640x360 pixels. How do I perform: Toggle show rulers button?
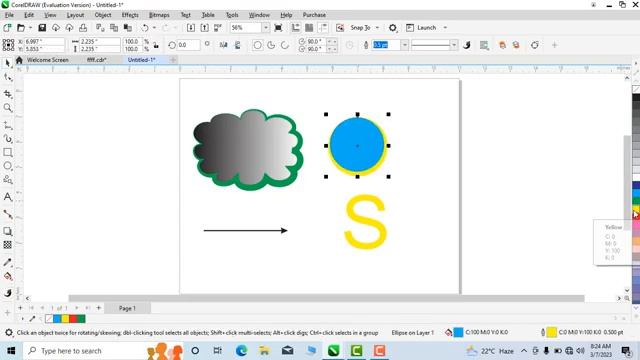click(296, 28)
